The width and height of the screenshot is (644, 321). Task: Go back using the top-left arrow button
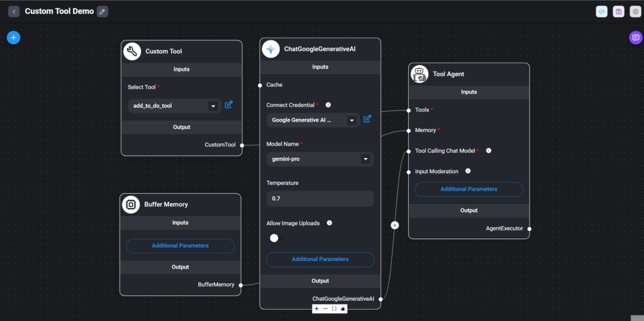click(14, 11)
